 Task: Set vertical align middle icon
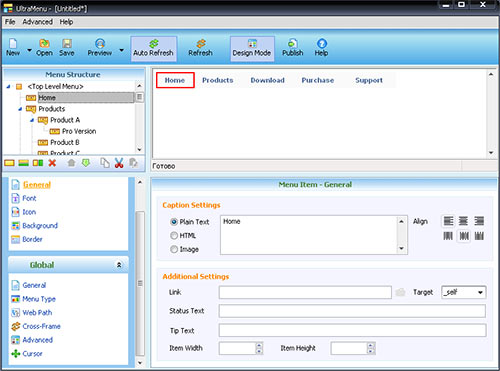click(464, 236)
